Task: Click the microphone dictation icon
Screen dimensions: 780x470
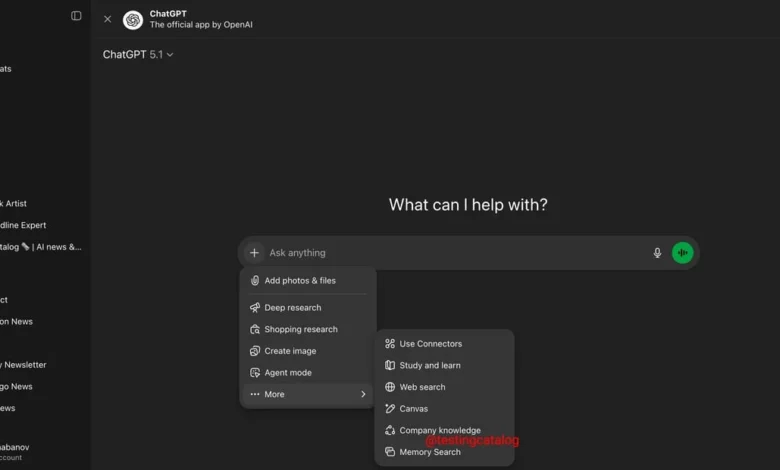Action: coord(657,253)
